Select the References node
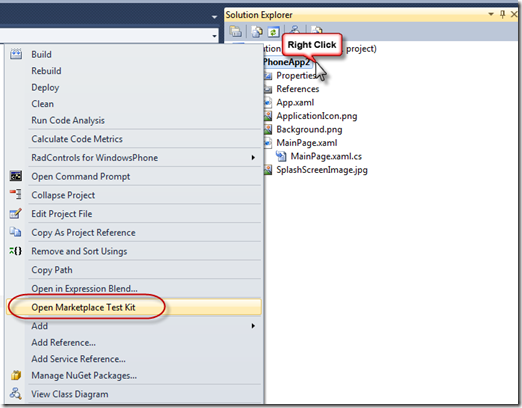 tap(298, 89)
